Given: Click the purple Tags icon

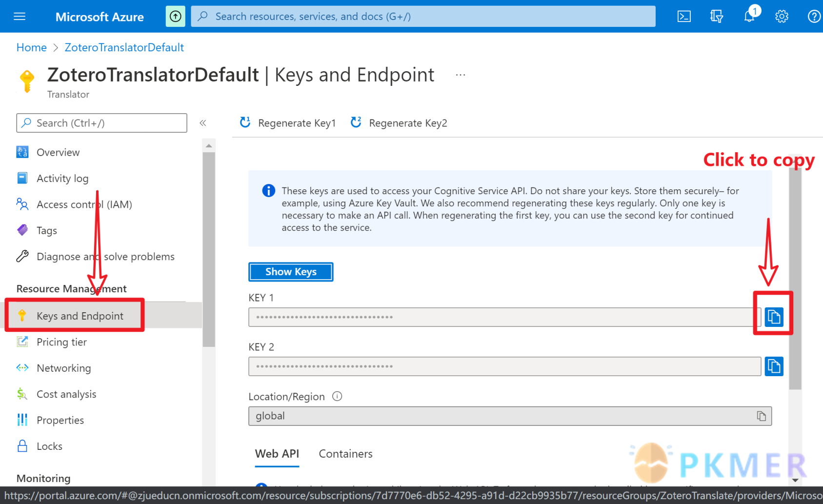Looking at the screenshot, I should (22, 230).
